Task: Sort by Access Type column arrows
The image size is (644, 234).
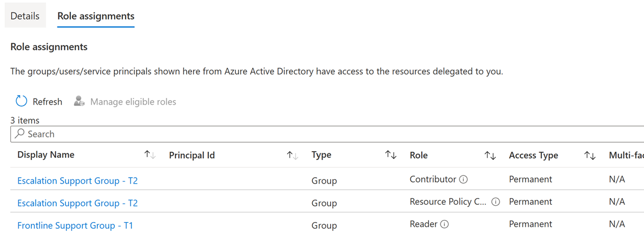Action: (589, 155)
